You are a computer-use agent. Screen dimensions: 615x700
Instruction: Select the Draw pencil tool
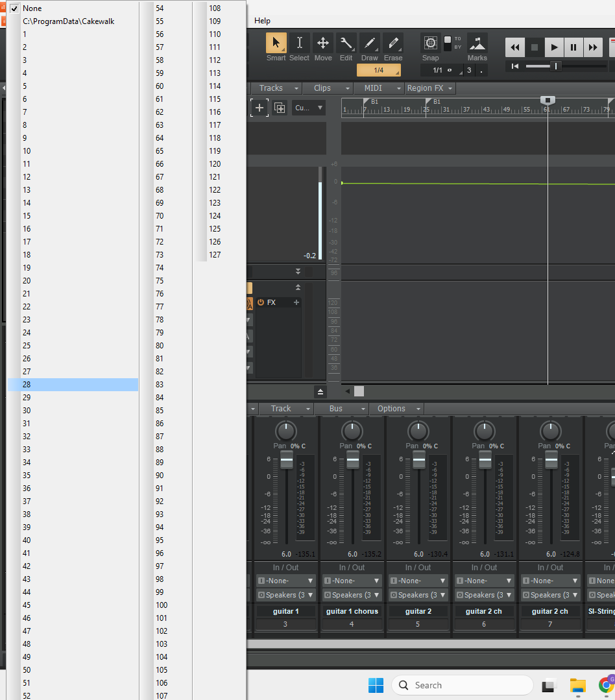(x=370, y=43)
